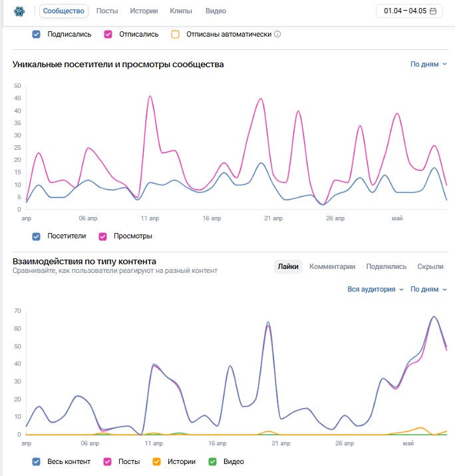Image resolution: width=455 pixels, height=476 pixels.
Task: Click the community logo icon
Action: (x=19, y=11)
